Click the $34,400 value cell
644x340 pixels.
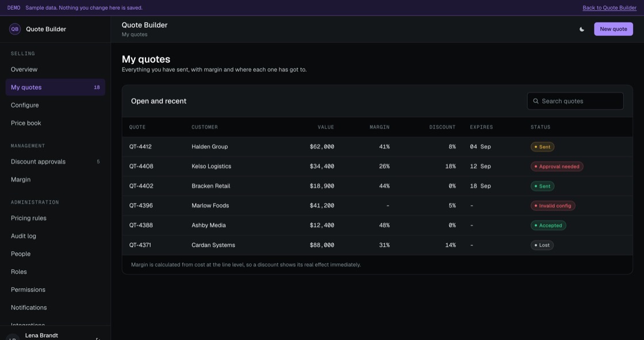[x=321, y=166]
